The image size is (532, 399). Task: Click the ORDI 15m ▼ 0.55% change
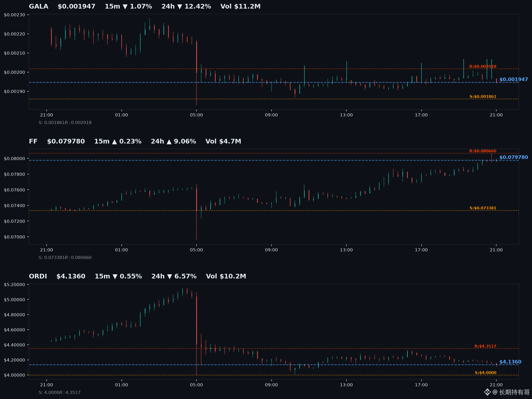click(x=118, y=276)
